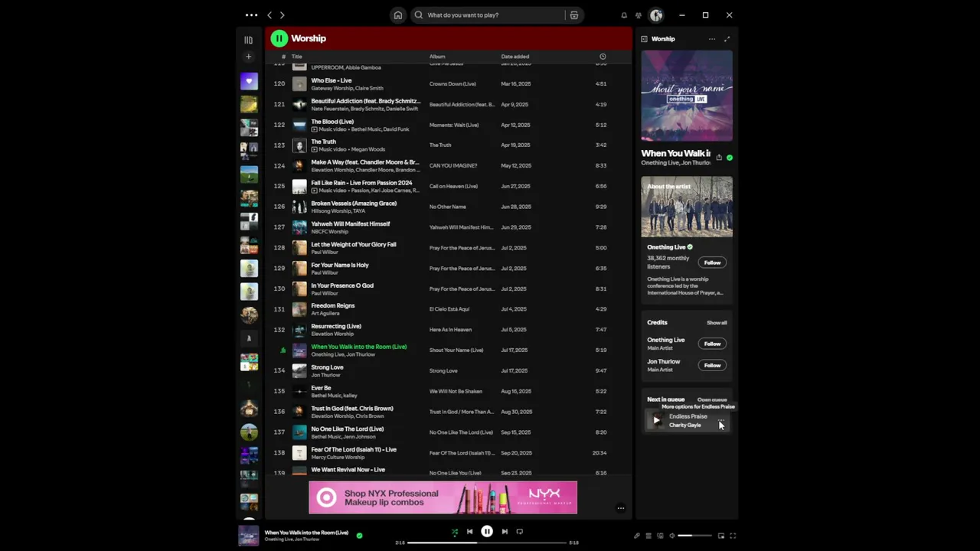The width and height of the screenshot is (980, 551).
Task: Open the queue icon in player bar
Action: 648,536
